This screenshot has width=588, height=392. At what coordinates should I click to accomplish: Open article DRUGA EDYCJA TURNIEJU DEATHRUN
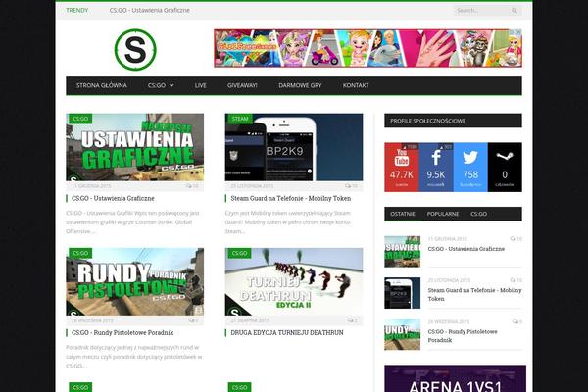287,333
